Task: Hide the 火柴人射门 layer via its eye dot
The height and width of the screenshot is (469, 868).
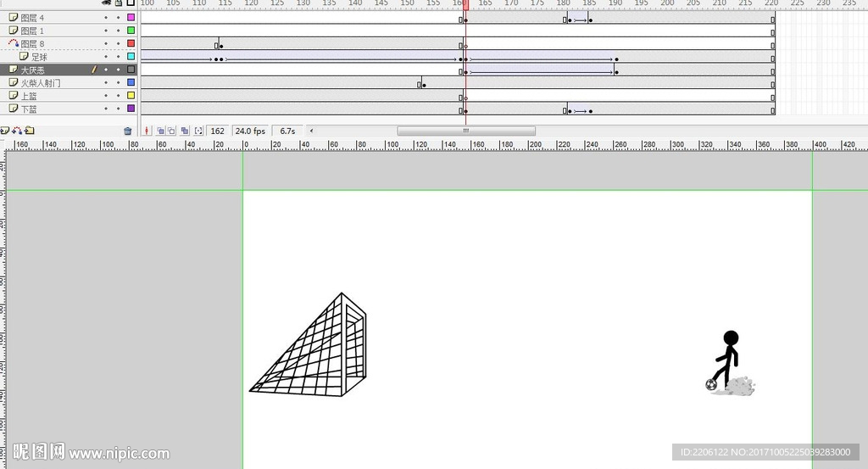Action: (x=106, y=82)
